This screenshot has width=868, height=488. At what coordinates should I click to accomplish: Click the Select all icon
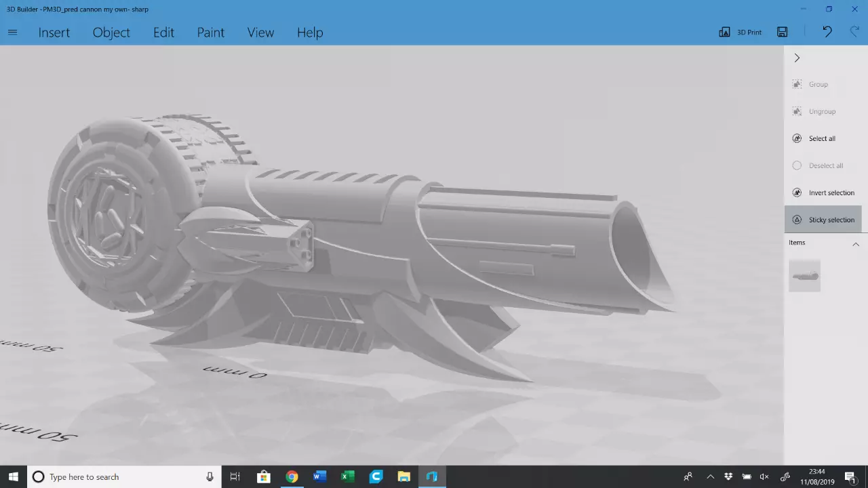point(797,138)
